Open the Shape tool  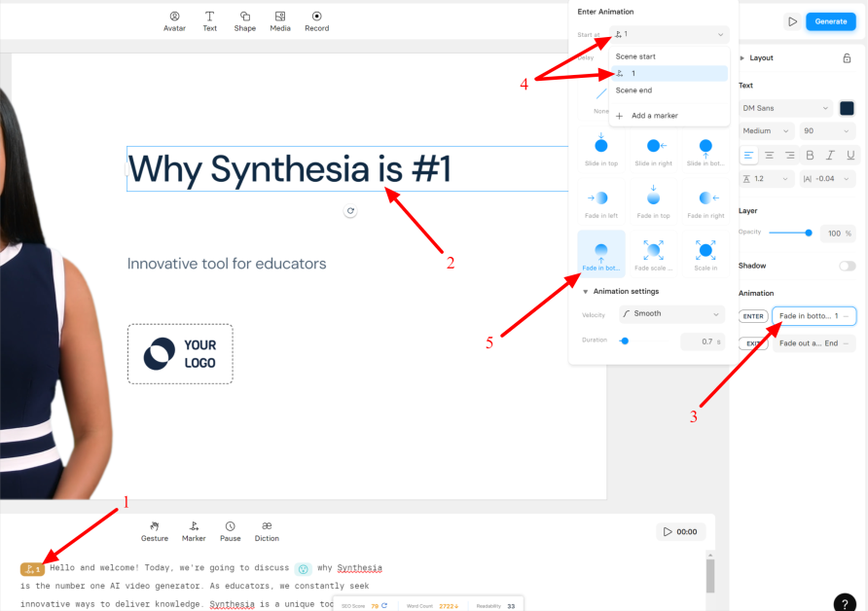click(244, 20)
